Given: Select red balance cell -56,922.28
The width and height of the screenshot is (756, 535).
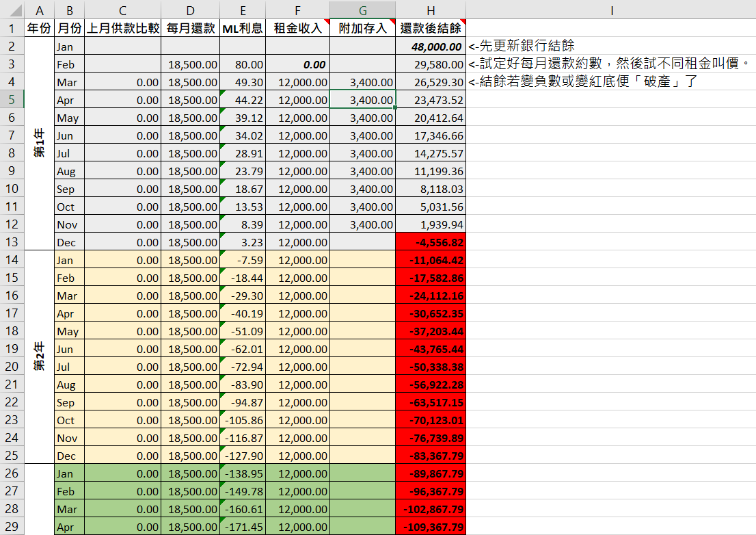Looking at the screenshot, I should click(431, 384).
